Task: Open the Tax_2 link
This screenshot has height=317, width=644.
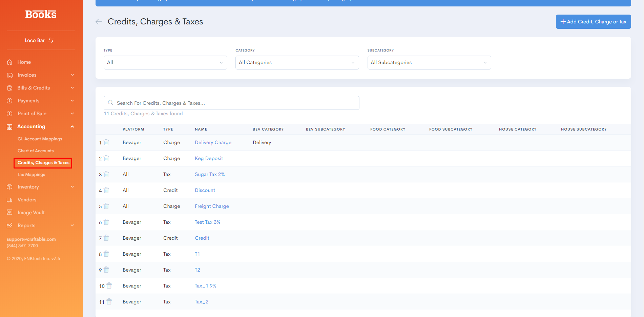Action: tap(202, 302)
